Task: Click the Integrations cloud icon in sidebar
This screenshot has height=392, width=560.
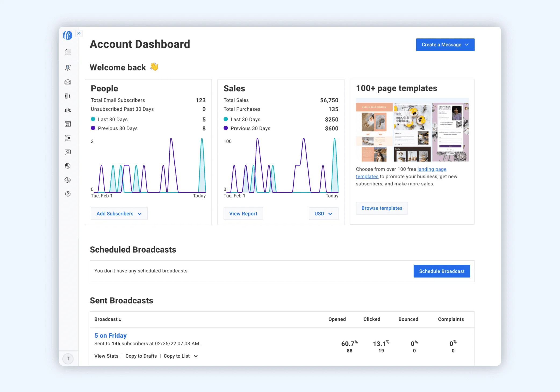Action: pos(68,180)
